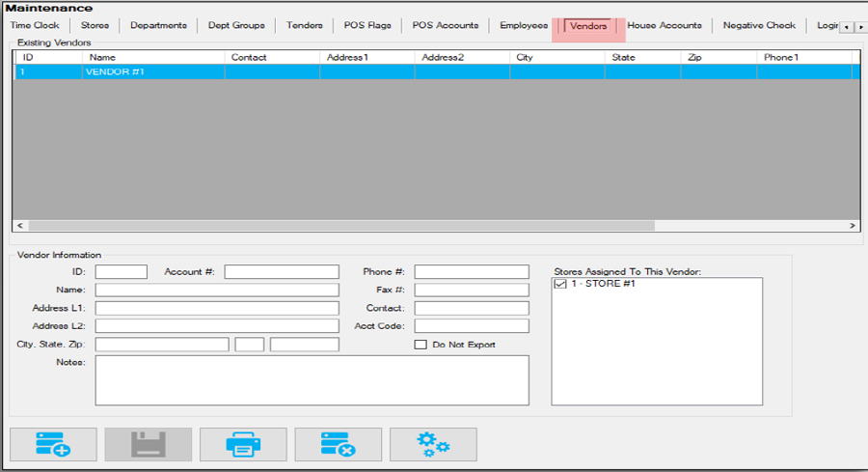
Task: Click the State column header
Action: [x=642, y=57]
